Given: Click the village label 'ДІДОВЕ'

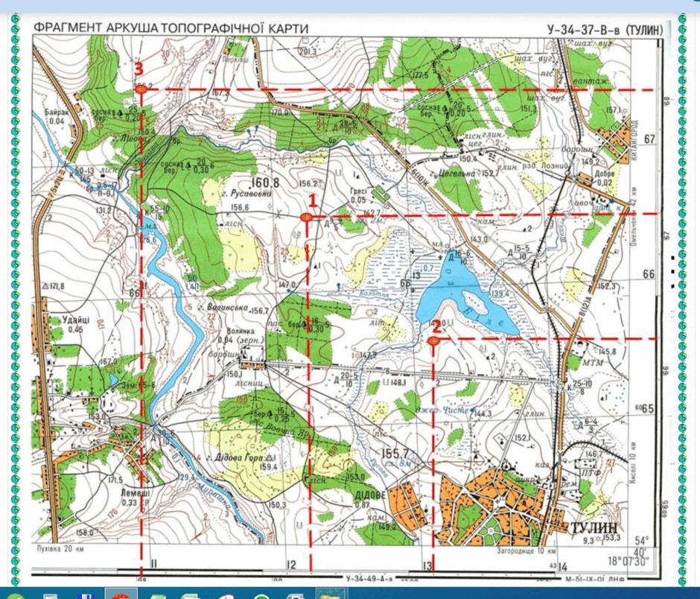Looking at the screenshot, I should (371, 496).
